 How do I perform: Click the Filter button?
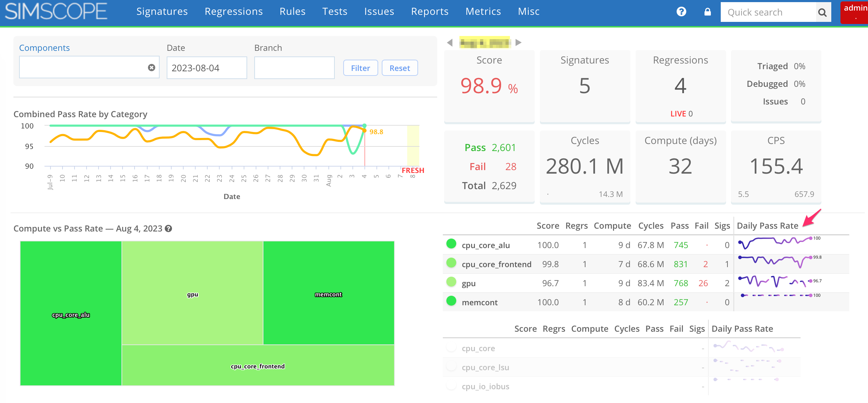click(x=361, y=68)
